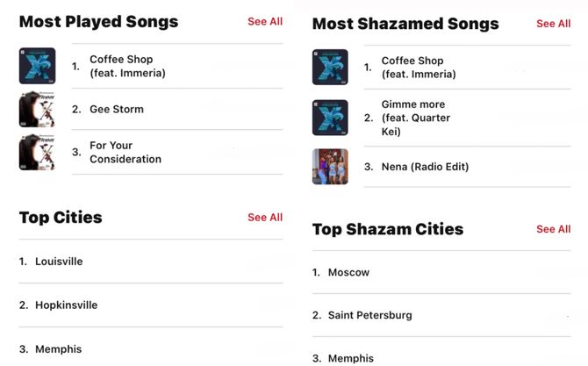The height and width of the screenshot is (366, 588).
Task: Select Hopkinsville city row
Action: click(151, 305)
